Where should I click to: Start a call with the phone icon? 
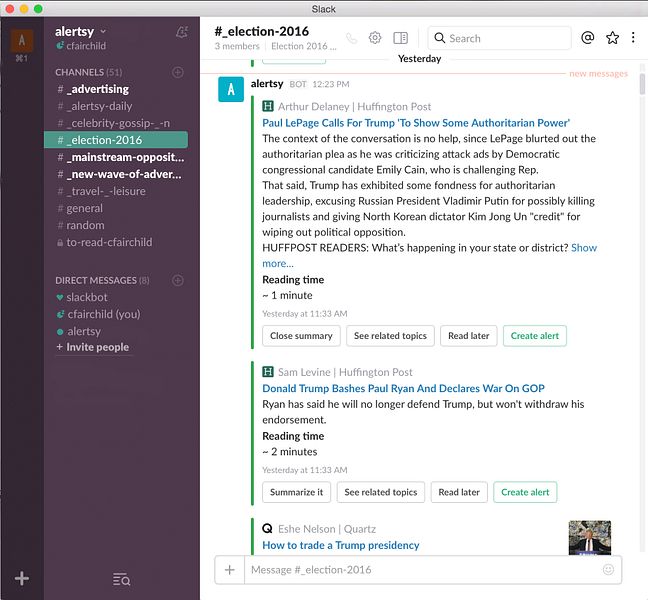coord(351,38)
